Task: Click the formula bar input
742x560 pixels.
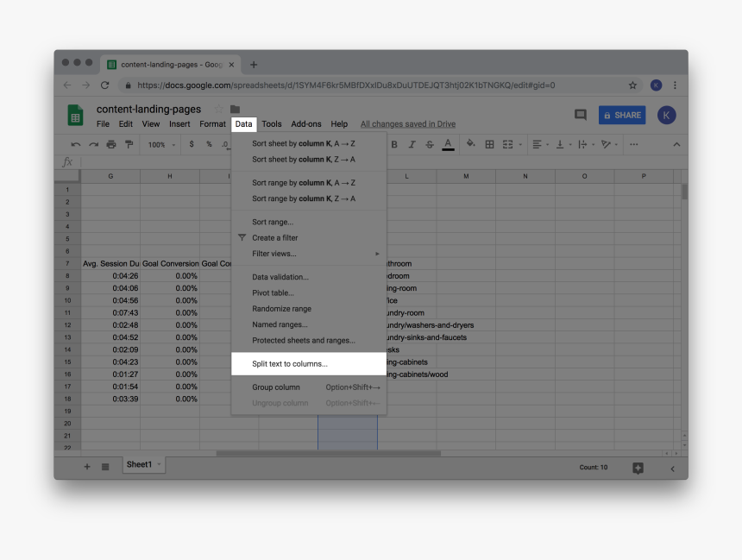Action: 383,162
